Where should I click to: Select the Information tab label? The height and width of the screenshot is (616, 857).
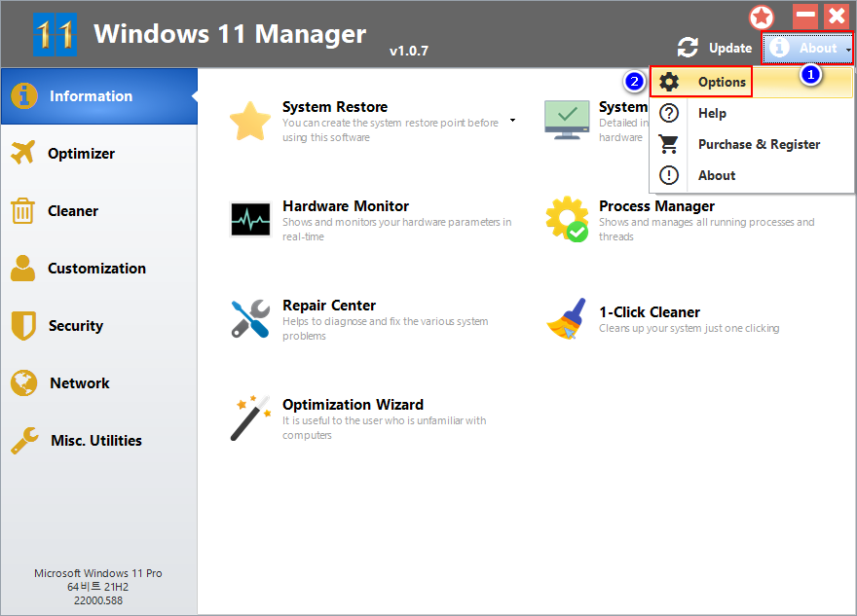click(x=91, y=96)
